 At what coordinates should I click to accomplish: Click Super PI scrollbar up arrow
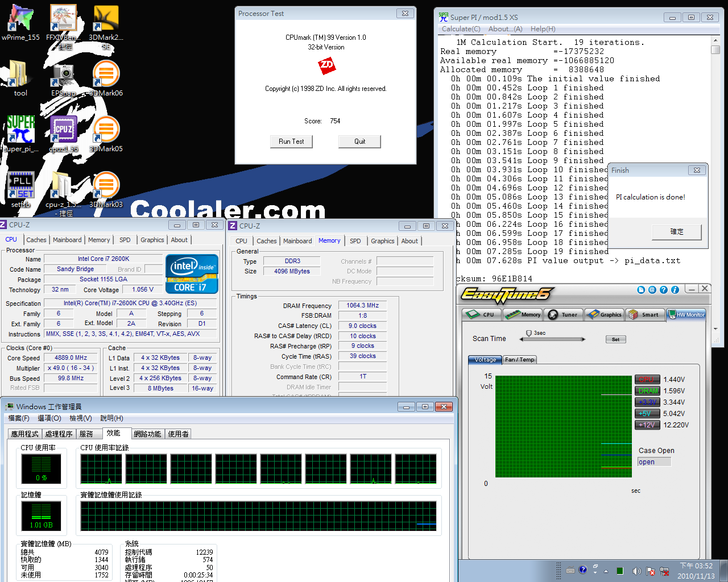pos(715,40)
